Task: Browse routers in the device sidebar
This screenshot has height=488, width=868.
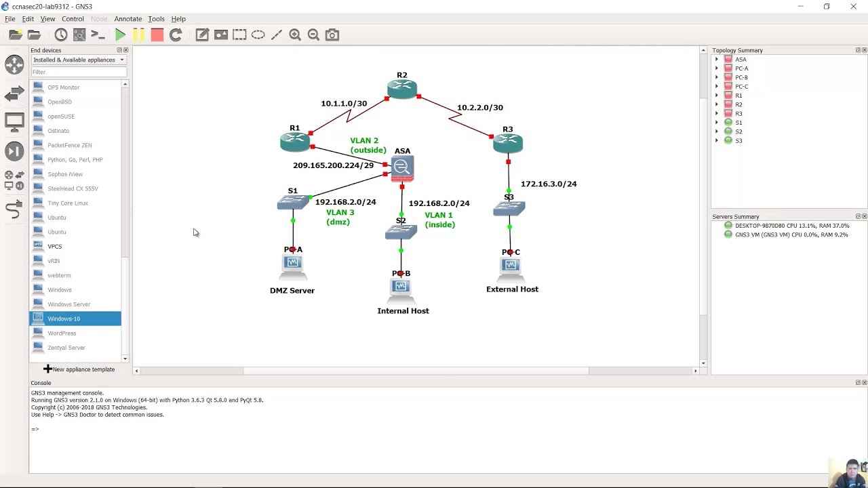Action: [x=14, y=65]
